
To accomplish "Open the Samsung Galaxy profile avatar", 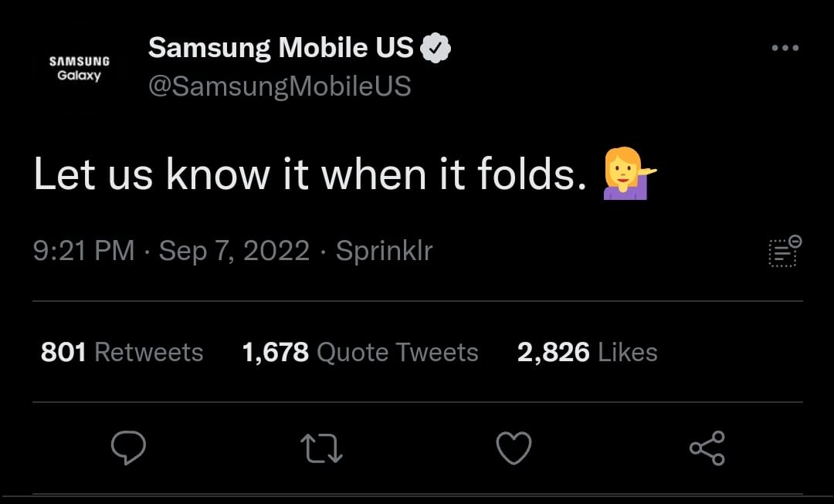I will coord(80,68).
